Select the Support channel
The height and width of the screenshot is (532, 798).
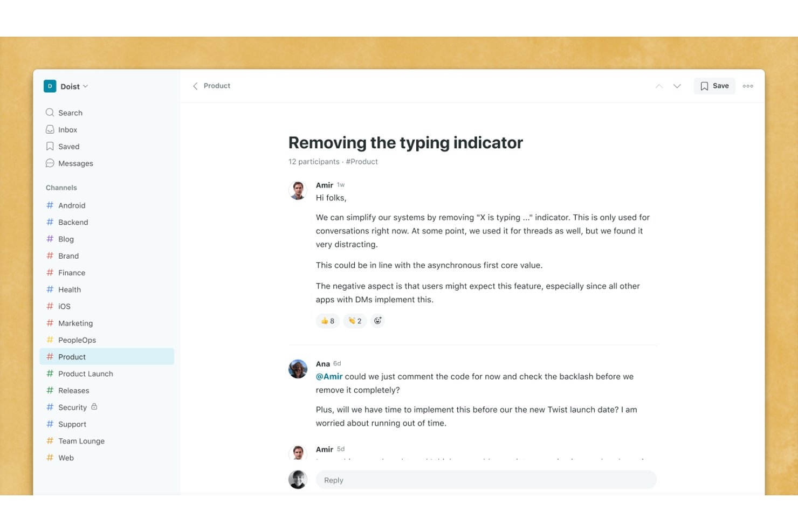[107, 424]
